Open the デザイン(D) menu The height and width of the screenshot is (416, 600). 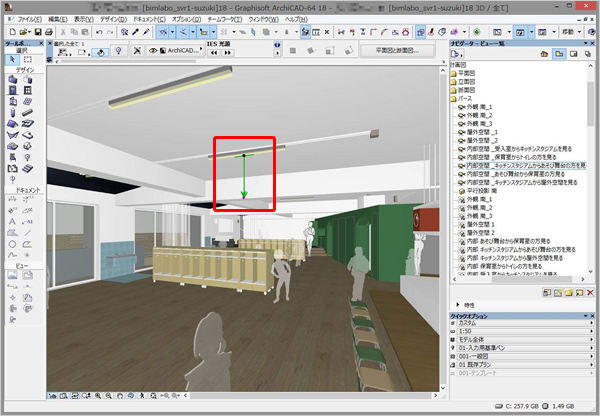pyautogui.click(x=113, y=19)
